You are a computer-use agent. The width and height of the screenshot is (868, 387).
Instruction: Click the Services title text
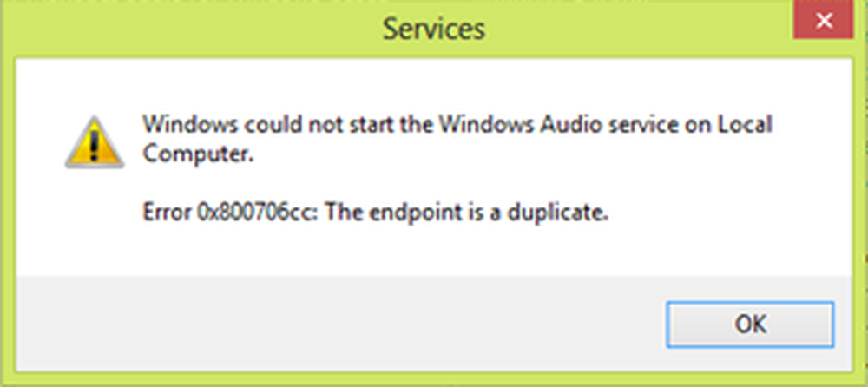pyautogui.click(x=434, y=30)
